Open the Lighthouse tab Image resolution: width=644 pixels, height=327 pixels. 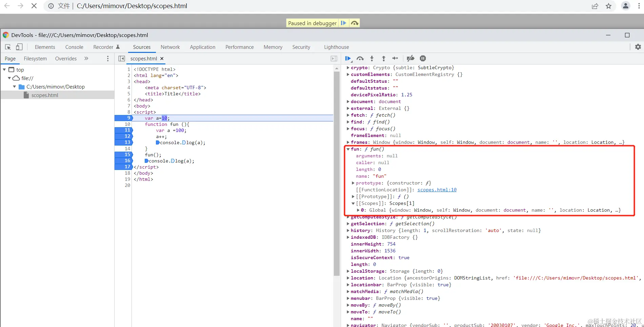pos(337,47)
